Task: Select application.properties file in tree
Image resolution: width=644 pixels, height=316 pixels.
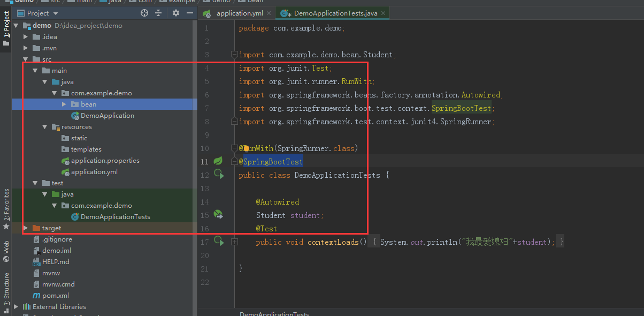Action: [105, 160]
